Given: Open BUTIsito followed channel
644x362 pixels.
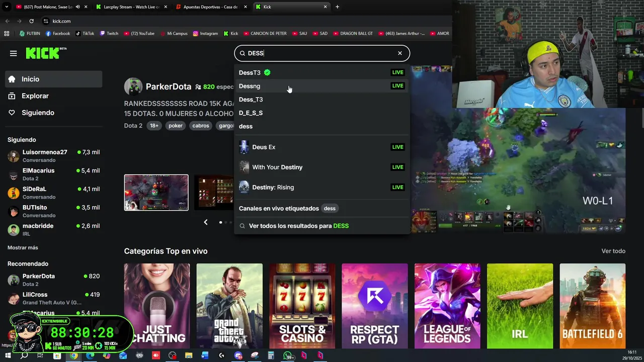Looking at the screenshot, I should point(54,211).
